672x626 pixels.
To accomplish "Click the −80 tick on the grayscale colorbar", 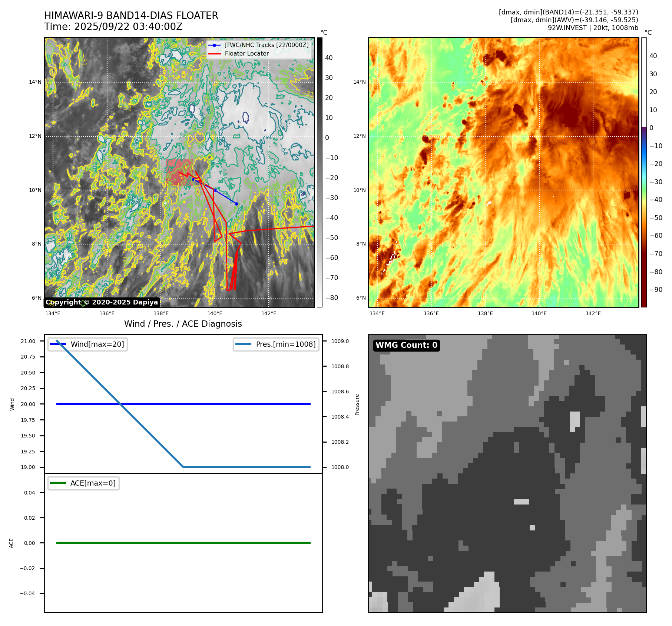I will pos(332,298).
